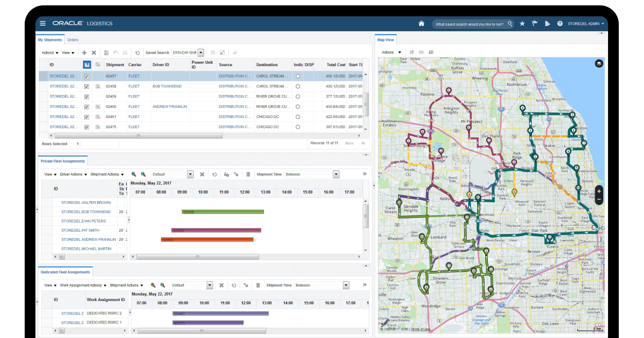644x338 pixels.
Task: Open the STOREDEL.ADMIN user menu
Action: 586,24
